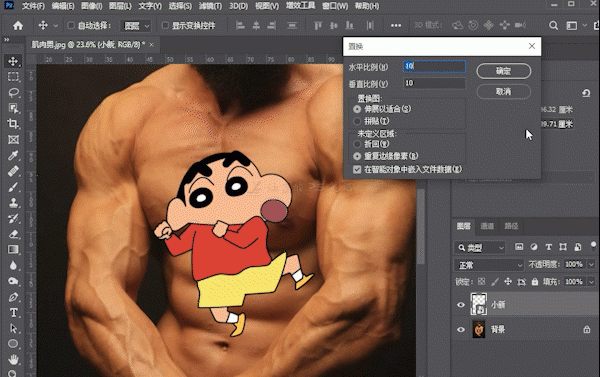This screenshot has width=600, height=377.
Task: Click the lock all padlock next to 填充
Action: pyautogui.click(x=535, y=282)
